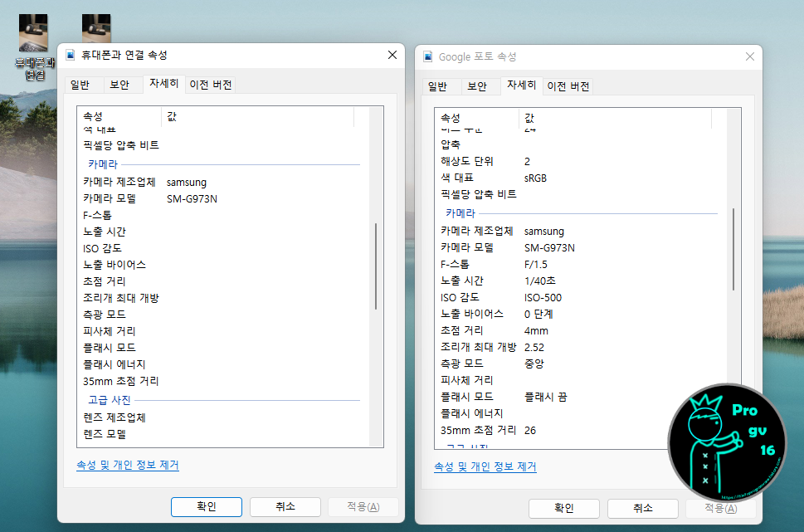Click 취소 button in 휴대폰과 연결 속성
The width and height of the screenshot is (804, 532).
tap(285, 507)
